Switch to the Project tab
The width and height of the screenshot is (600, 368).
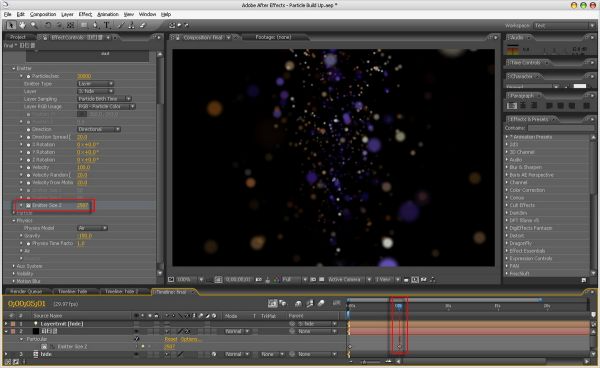click(18, 37)
